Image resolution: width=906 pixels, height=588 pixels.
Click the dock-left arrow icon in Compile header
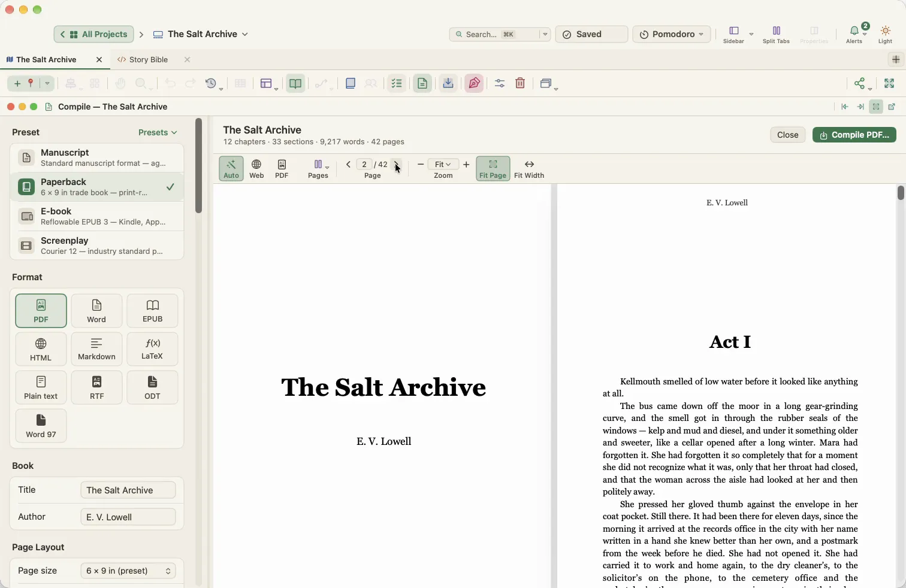point(844,107)
